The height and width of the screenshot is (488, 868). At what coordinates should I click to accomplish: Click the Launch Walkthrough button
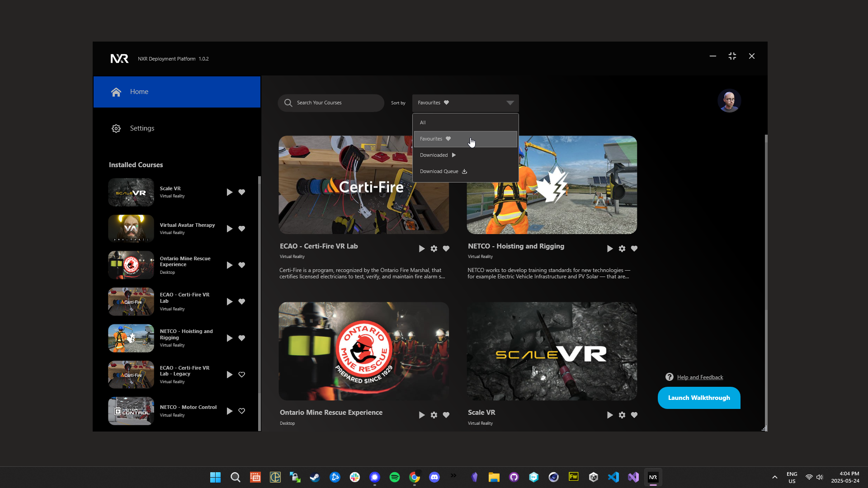pos(699,398)
